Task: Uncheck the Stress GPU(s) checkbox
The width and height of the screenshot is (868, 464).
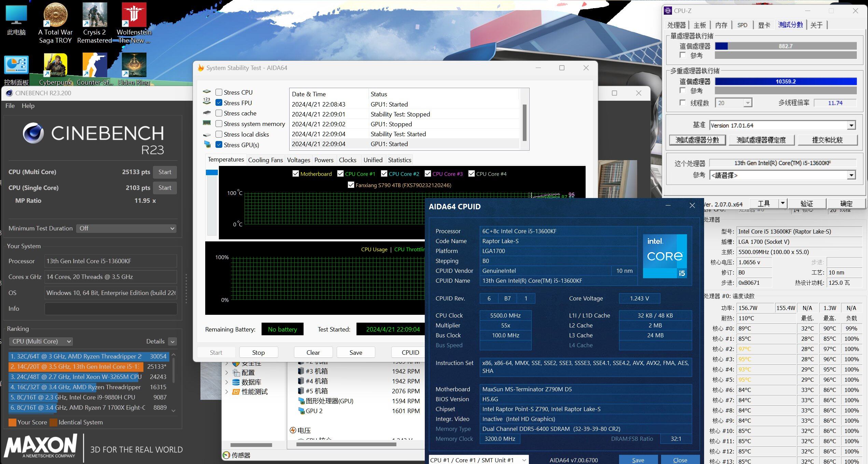Action: (219, 145)
